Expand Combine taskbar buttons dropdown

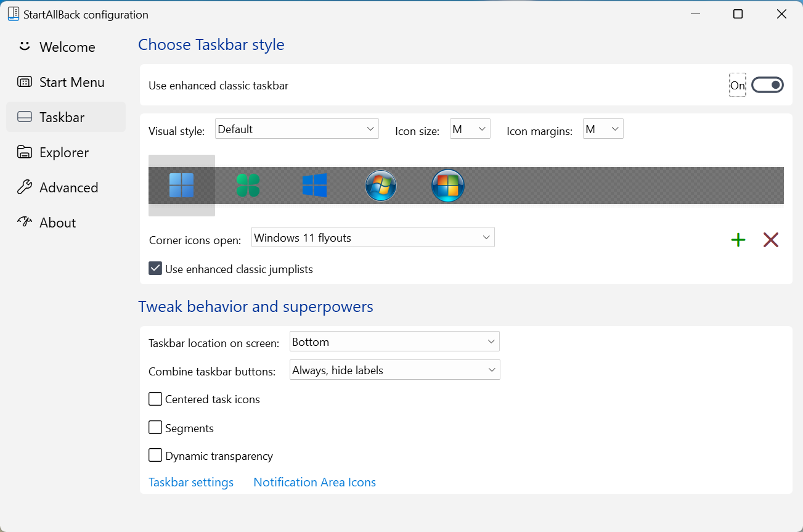(x=395, y=370)
